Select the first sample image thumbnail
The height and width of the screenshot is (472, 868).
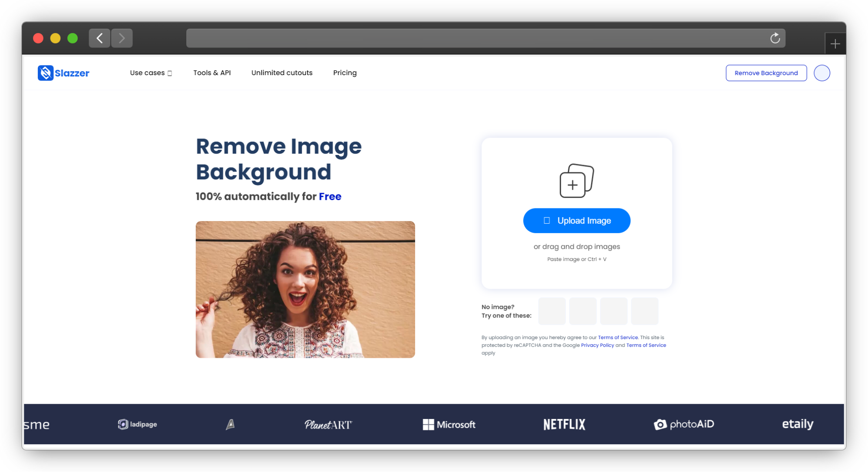pyautogui.click(x=552, y=311)
